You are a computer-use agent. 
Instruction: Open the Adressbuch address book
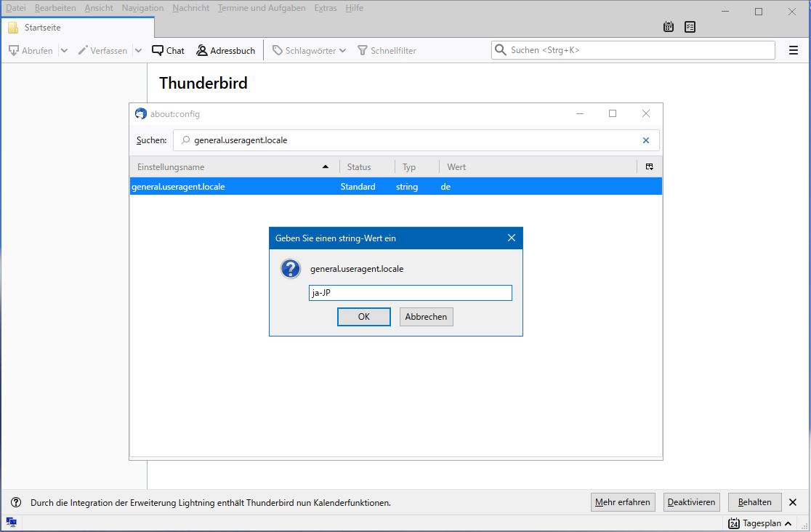tap(225, 50)
